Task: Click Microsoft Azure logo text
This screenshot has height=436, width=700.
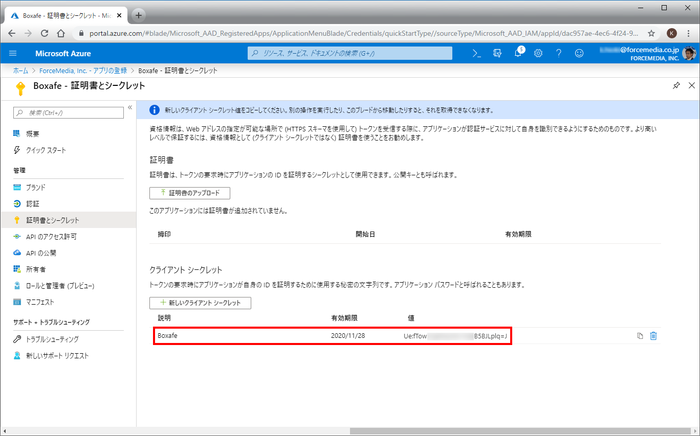Action: [63, 54]
